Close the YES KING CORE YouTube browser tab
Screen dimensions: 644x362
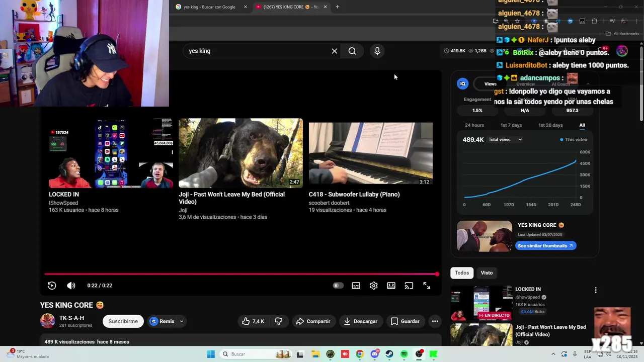325,7
